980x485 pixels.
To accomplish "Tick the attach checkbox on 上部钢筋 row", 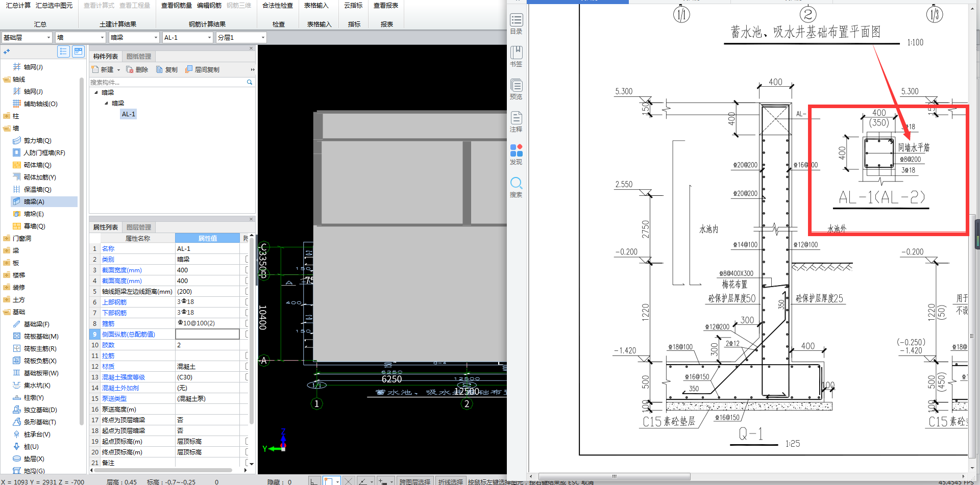I will point(246,302).
